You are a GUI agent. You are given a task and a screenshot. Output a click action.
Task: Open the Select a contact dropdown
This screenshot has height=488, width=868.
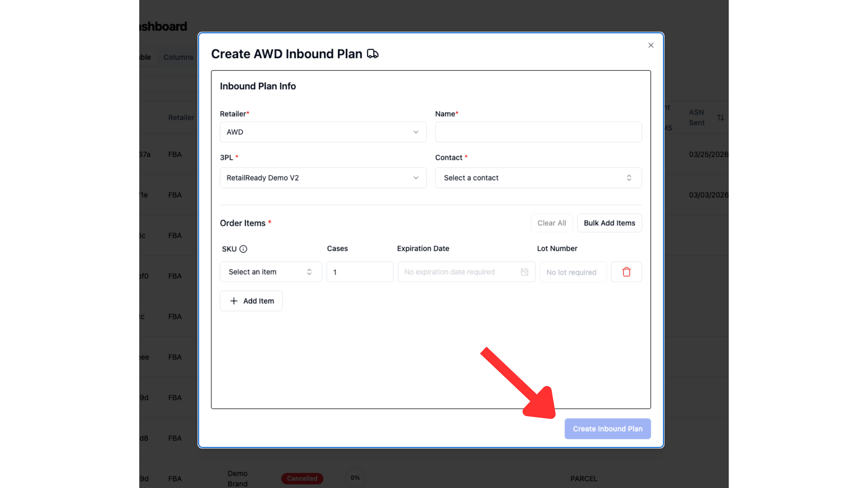(x=538, y=178)
